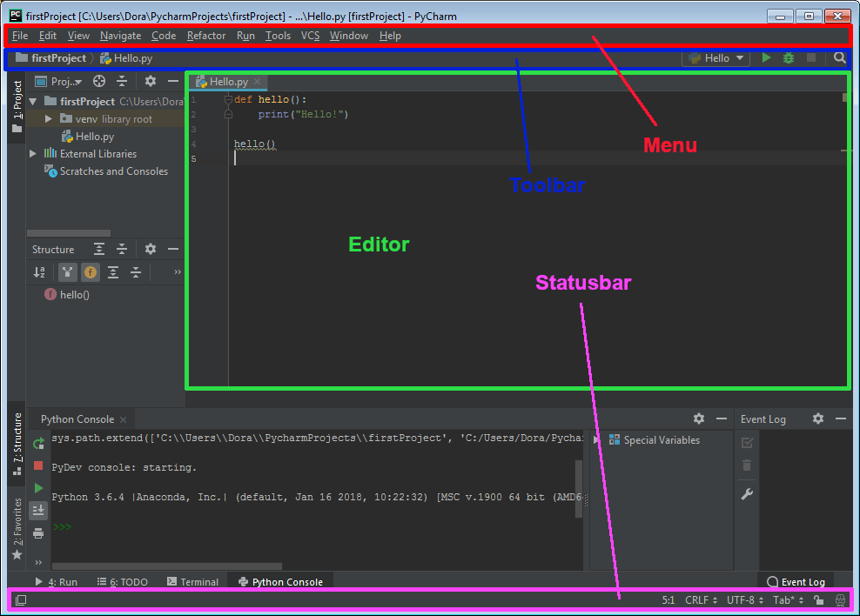The width and height of the screenshot is (860, 616).
Task: Rerun the Python Console
Action: 37,444
